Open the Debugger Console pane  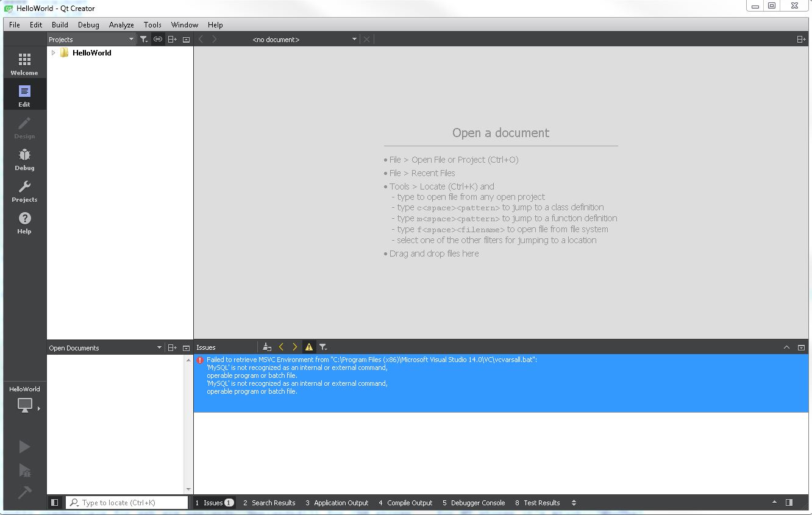pos(474,503)
